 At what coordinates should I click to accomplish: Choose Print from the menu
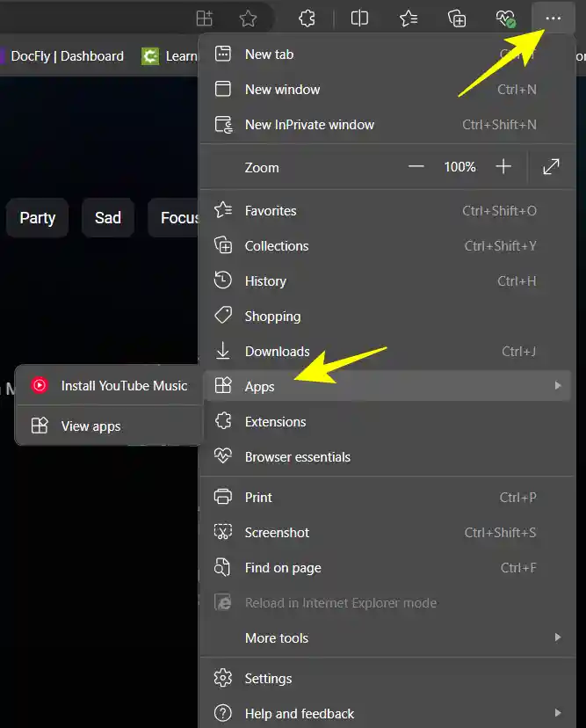(x=387, y=498)
